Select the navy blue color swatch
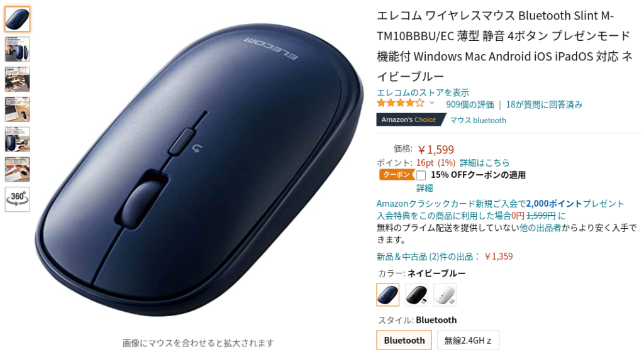The width and height of the screenshot is (644, 352). coord(387,295)
